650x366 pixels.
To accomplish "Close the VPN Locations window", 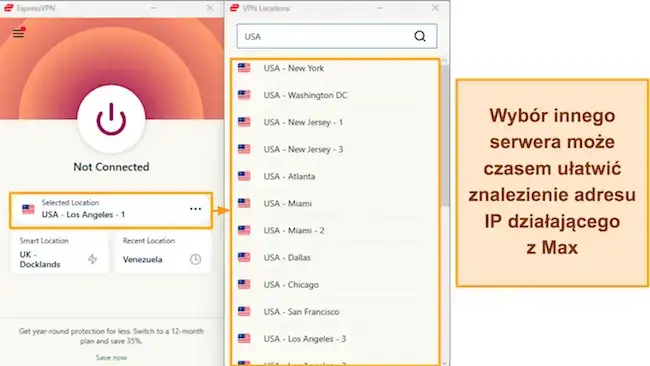I will (x=435, y=8).
